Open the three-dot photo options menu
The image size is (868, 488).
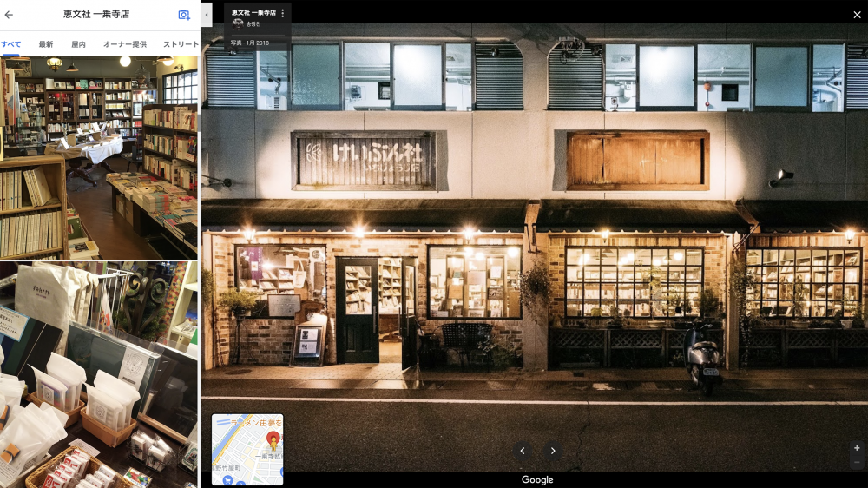(283, 13)
